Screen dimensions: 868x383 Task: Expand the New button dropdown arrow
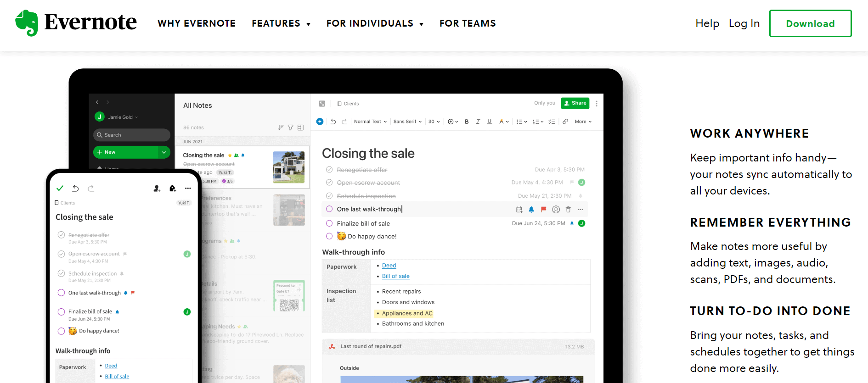pyautogui.click(x=164, y=152)
